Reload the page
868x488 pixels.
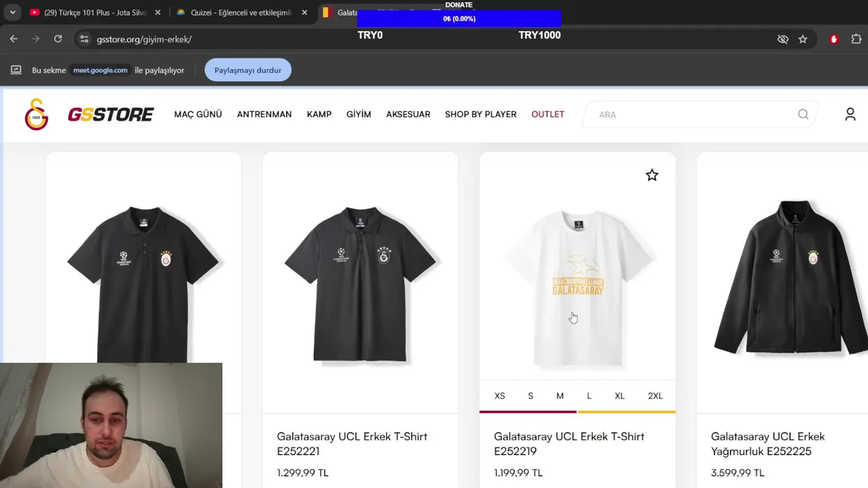pyautogui.click(x=58, y=39)
